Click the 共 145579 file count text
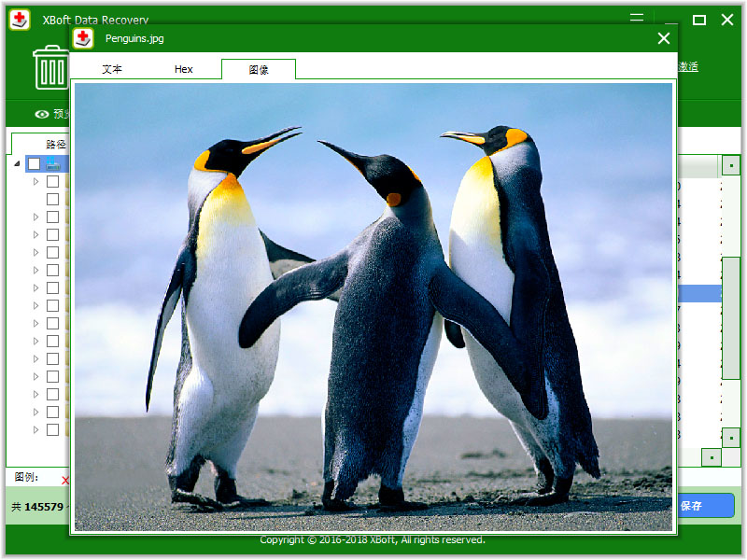 click(37, 507)
